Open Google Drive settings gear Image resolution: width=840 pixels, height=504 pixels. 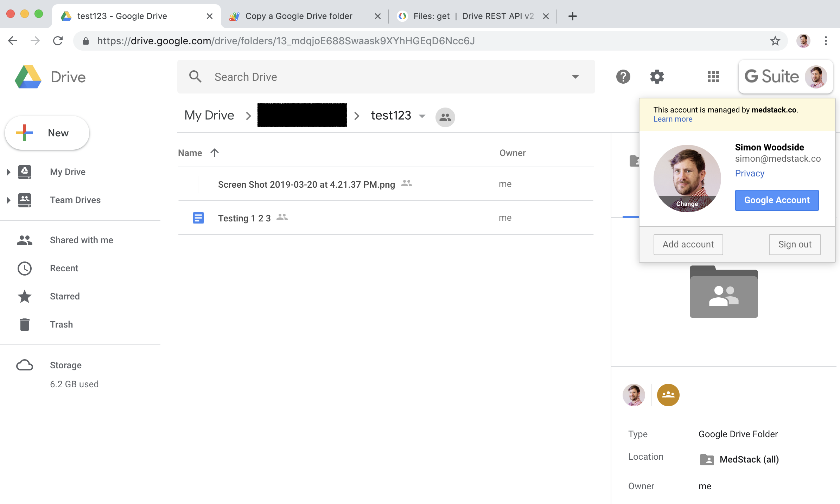(656, 77)
